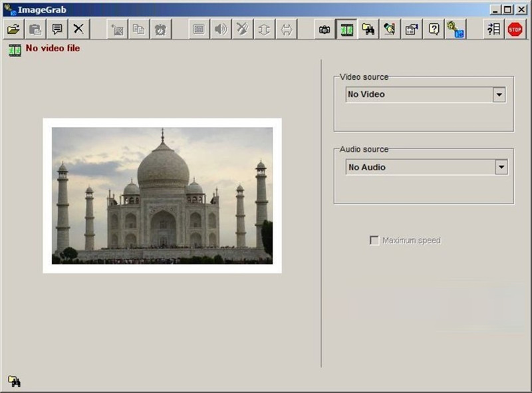Click the 'Video source' group label

[364, 77]
